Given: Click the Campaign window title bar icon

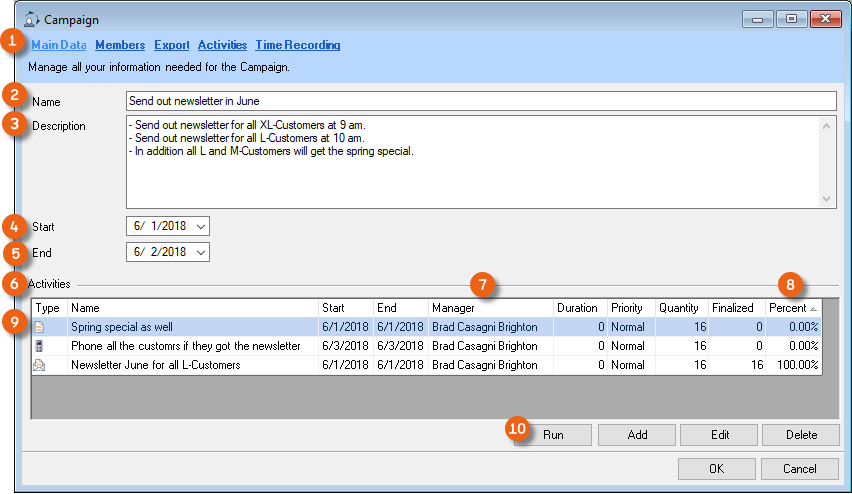Looking at the screenshot, I should point(30,19).
